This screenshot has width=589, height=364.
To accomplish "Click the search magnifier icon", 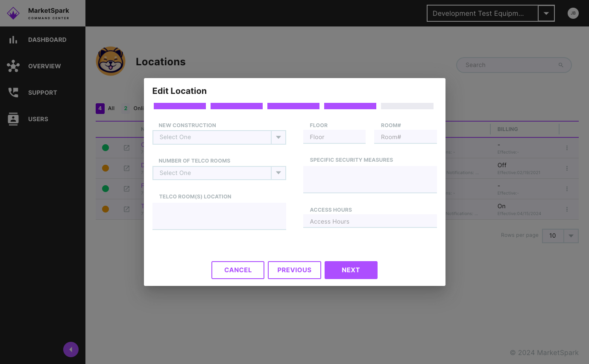I will coord(561,65).
